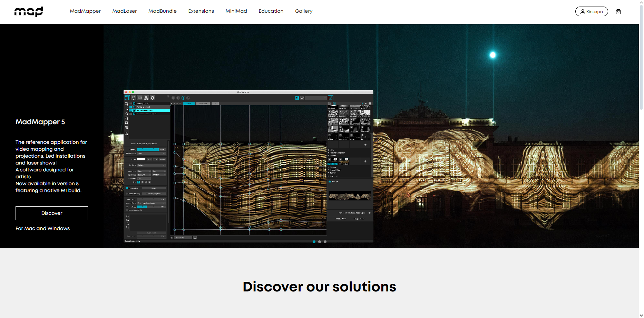Screen dimensions: 644x318
Task: Visit the Gallery page
Action: pyautogui.click(x=304, y=11)
